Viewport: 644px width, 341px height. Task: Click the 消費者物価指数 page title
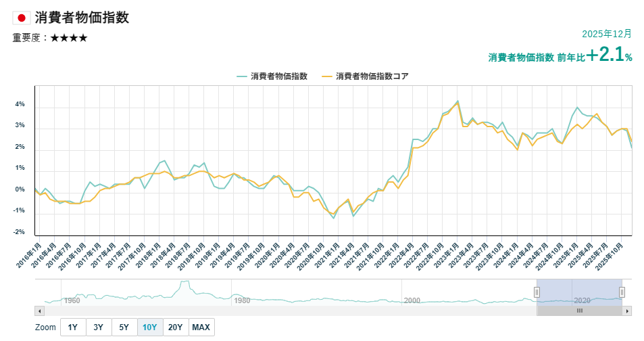point(82,18)
